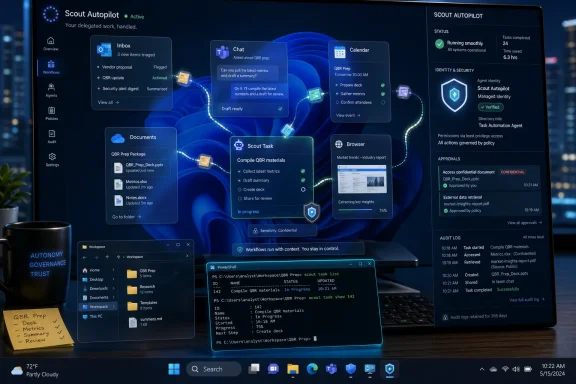
Task: Click the globe icon on Browser card
Action: pos(339,144)
